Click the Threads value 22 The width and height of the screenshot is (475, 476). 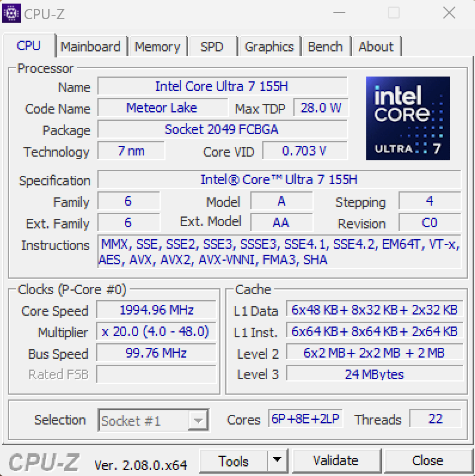click(x=435, y=419)
